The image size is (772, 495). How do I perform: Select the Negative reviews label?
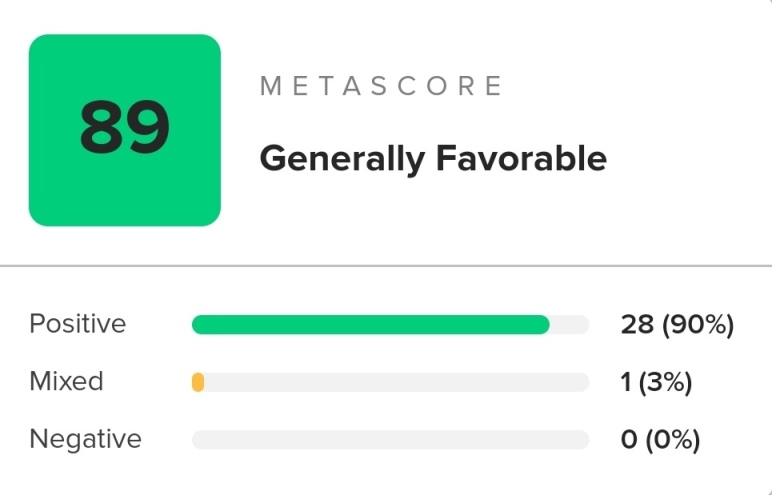click(x=85, y=439)
